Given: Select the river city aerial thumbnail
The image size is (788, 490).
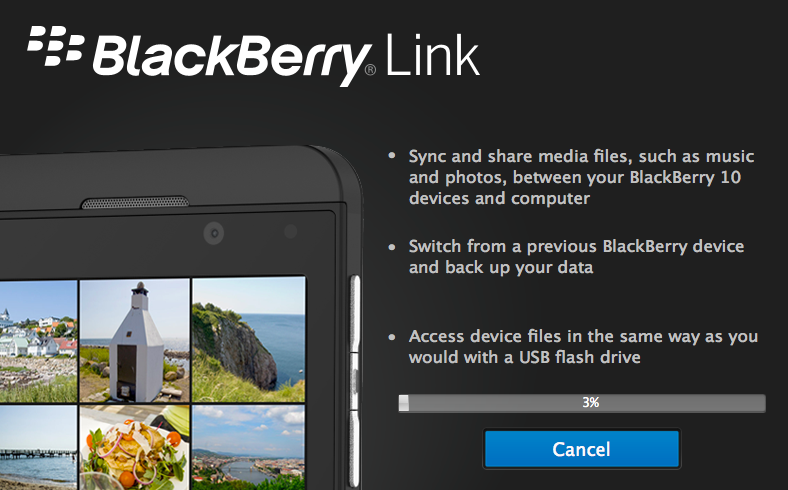Looking at the screenshot, I should pos(249,447).
